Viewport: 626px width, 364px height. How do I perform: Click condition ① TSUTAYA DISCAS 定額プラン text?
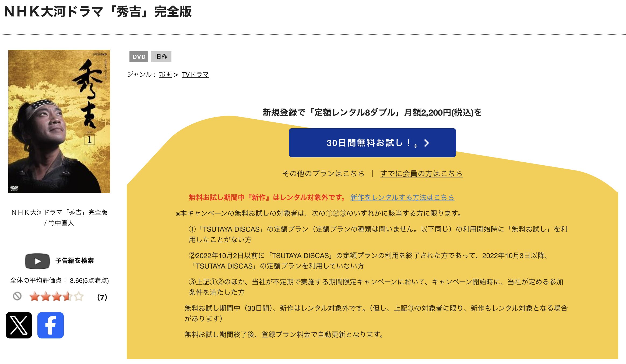point(378,234)
